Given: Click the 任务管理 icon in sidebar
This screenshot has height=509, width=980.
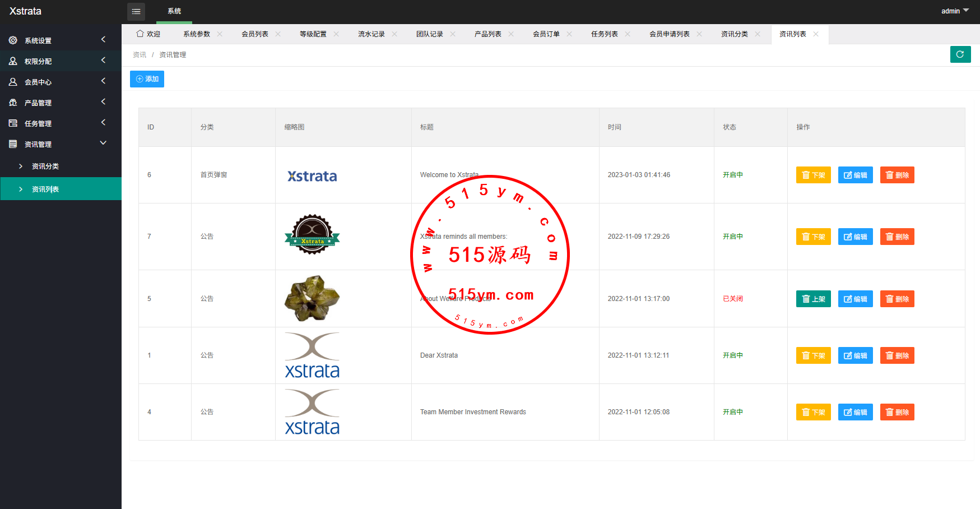Looking at the screenshot, I should coord(13,123).
